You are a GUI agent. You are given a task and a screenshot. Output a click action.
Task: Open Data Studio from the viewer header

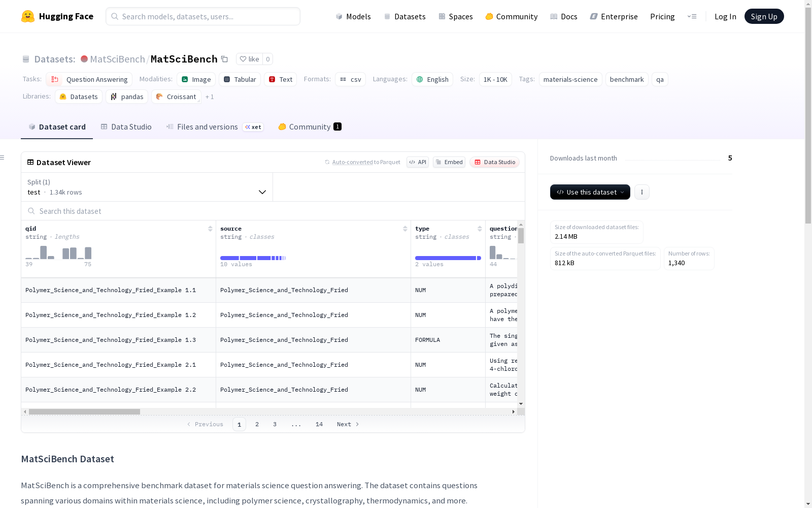[495, 162]
